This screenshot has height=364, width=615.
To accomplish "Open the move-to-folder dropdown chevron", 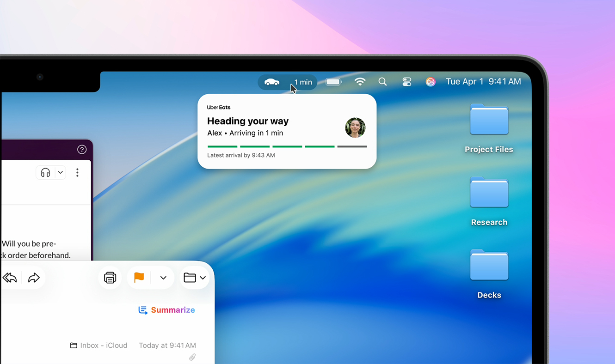I will pyautogui.click(x=203, y=278).
